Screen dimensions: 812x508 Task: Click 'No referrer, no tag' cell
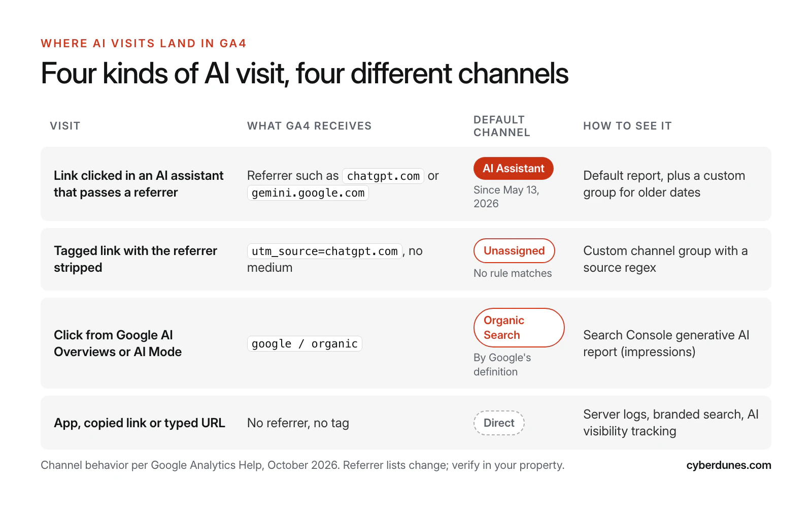point(298,423)
